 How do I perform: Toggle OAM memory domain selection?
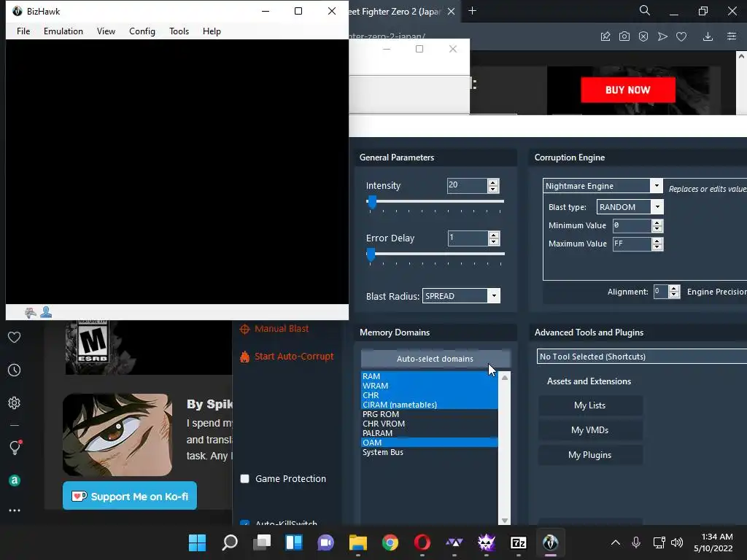click(429, 443)
